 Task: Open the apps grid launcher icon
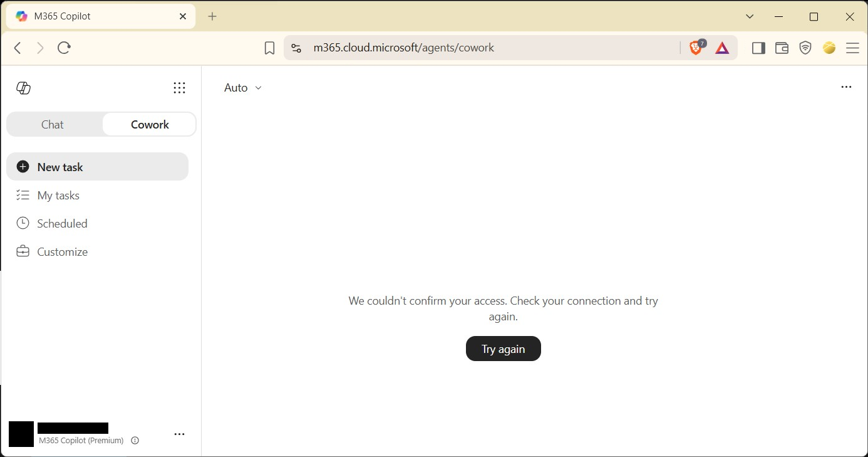(x=179, y=88)
